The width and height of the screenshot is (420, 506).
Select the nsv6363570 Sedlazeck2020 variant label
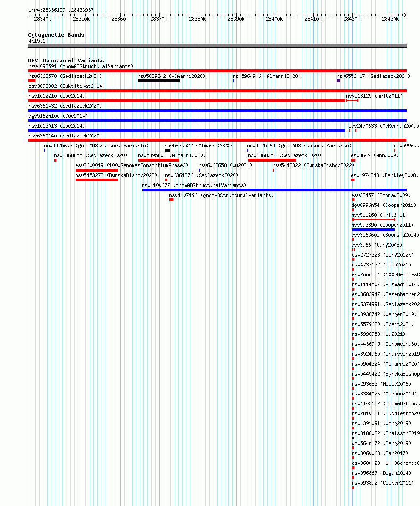(65, 76)
